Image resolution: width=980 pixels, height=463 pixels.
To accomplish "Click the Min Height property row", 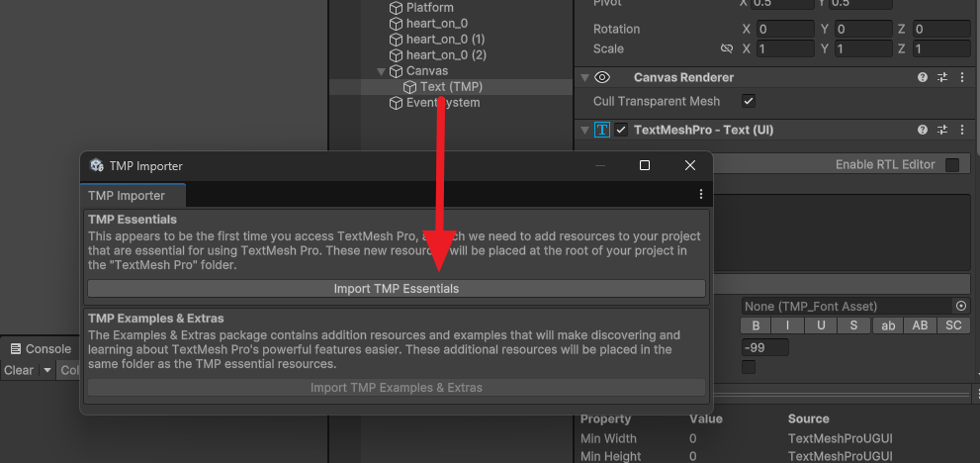I will tap(775, 456).
